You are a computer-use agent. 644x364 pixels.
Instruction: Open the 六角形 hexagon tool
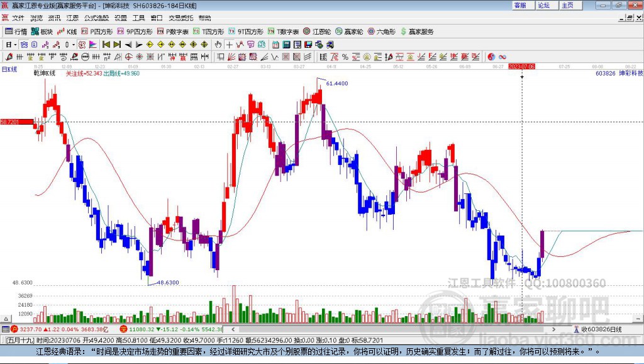pyautogui.click(x=382, y=31)
